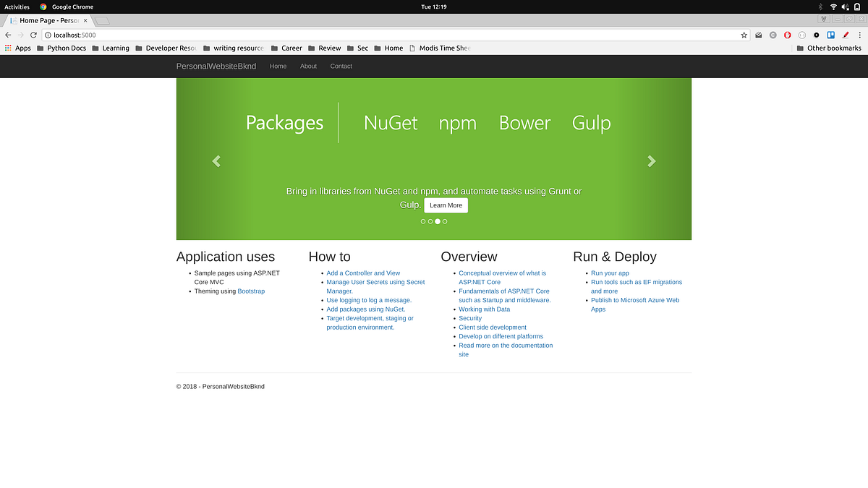Screen dimensions: 868x488
Task: Go back a slide with the left chevron
Action: pos(216,161)
